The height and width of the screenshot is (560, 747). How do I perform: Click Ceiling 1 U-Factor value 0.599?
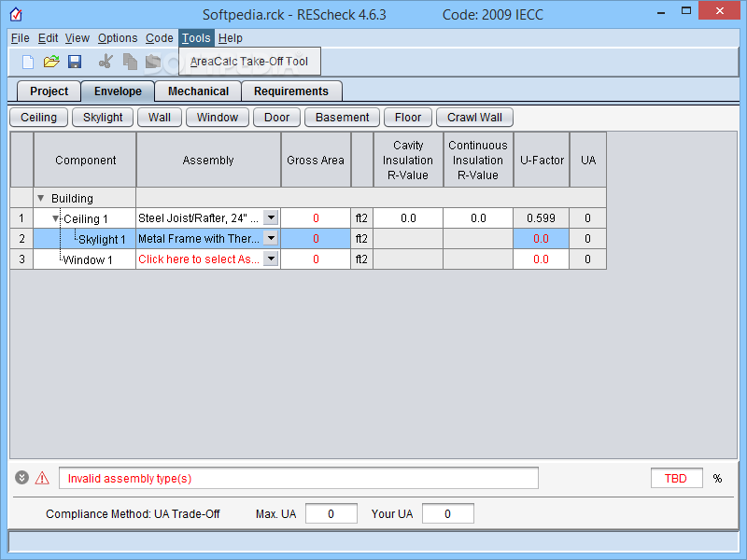click(x=541, y=218)
